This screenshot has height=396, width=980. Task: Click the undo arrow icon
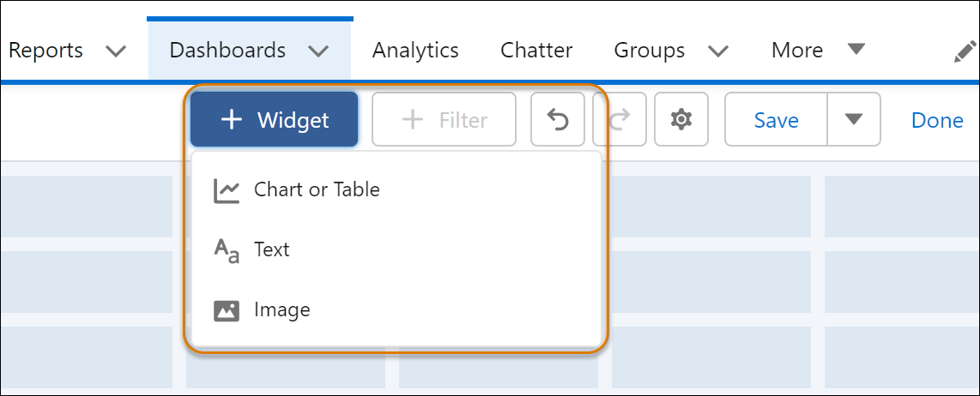click(558, 120)
